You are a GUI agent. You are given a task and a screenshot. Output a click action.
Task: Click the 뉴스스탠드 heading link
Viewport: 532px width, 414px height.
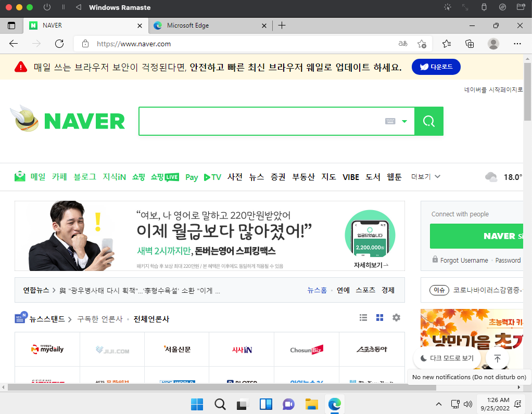pyautogui.click(x=47, y=319)
